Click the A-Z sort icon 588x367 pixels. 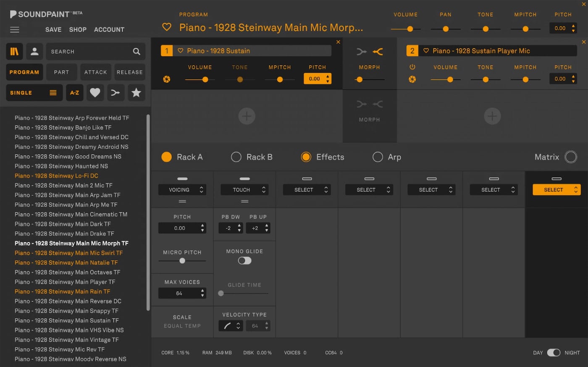point(74,93)
